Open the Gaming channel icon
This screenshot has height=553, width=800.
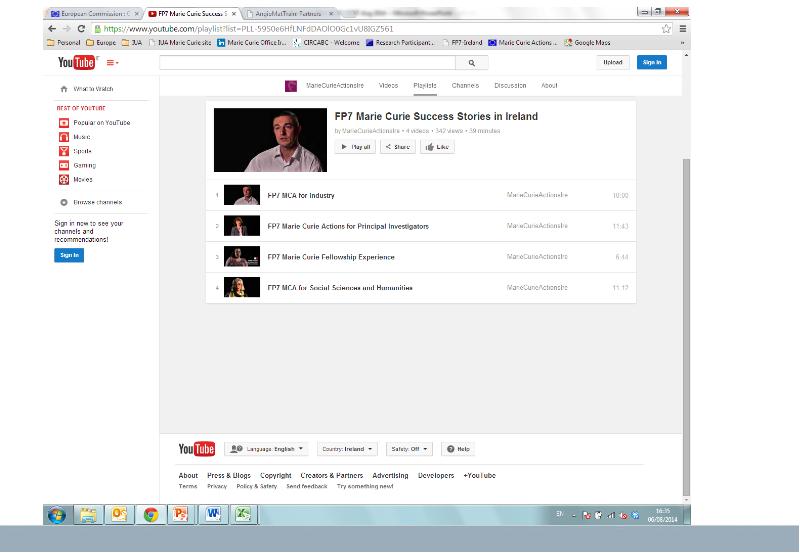[x=64, y=165]
